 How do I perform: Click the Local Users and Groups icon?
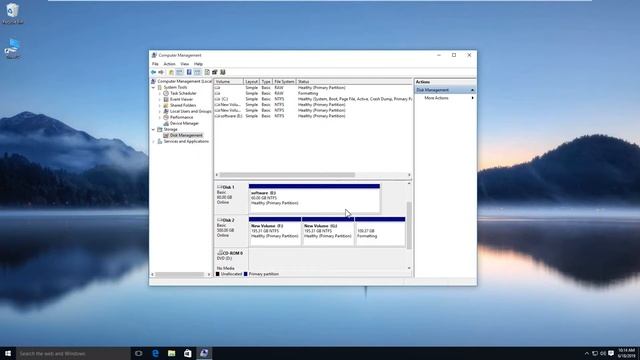(x=166, y=111)
